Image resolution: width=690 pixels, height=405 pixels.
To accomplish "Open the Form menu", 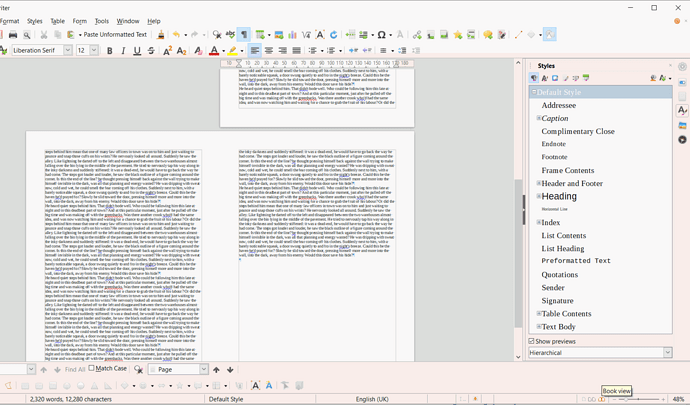I will coord(80,21).
